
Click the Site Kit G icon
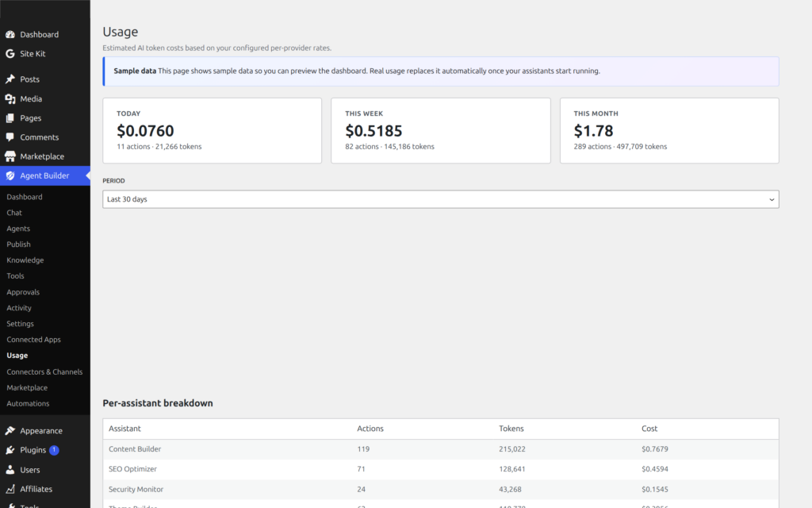coord(10,53)
